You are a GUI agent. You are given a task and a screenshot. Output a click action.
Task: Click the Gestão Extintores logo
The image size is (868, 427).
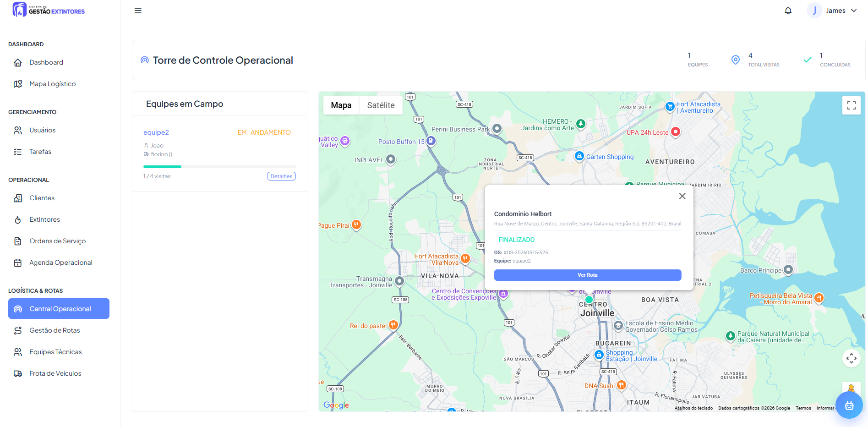(49, 10)
